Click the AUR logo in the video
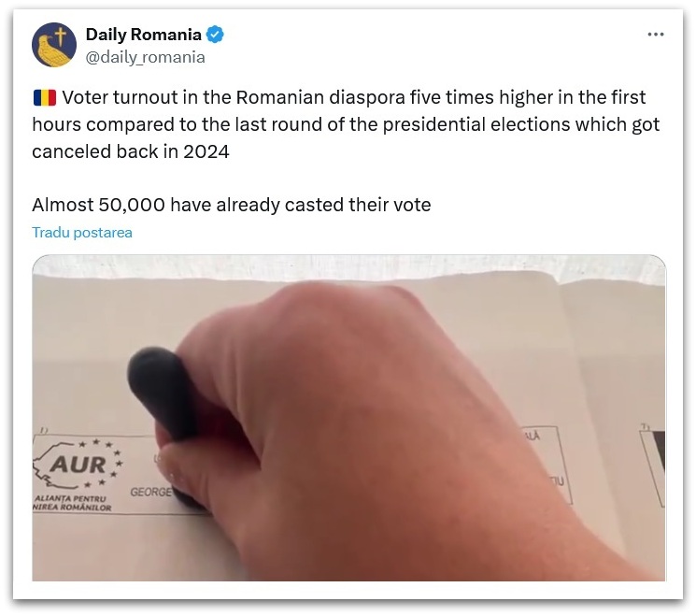Screen dimensions: 696x616 point(78,465)
